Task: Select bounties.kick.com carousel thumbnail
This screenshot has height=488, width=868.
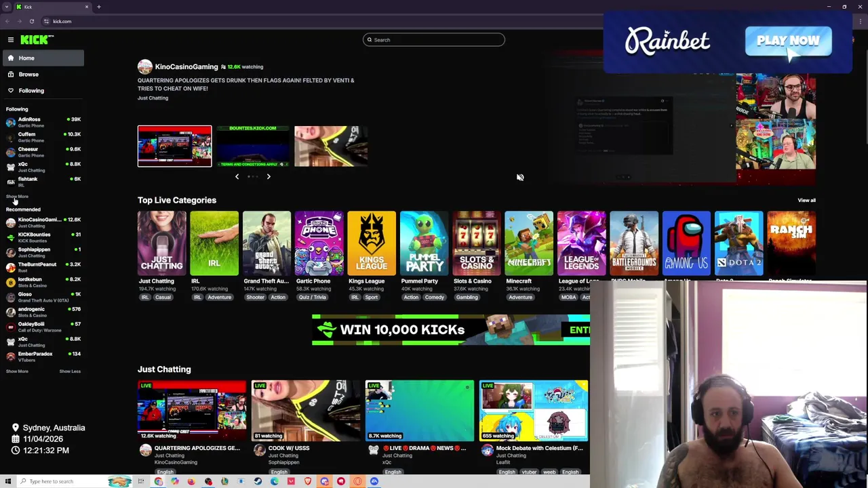Action: pyautogui.click(x=253, y=146)
